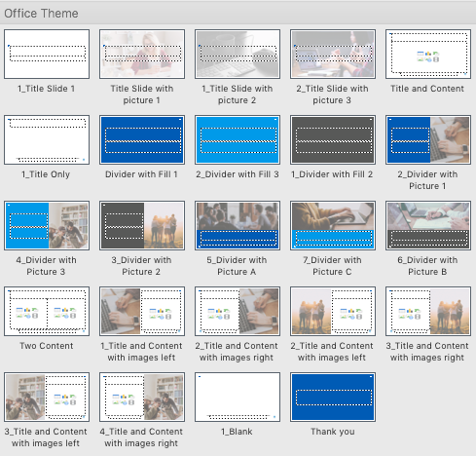Viewport: 476px width, 456px height.
Task: Choose the Title Slide with picture 1 layout
Action: [142, 54]
